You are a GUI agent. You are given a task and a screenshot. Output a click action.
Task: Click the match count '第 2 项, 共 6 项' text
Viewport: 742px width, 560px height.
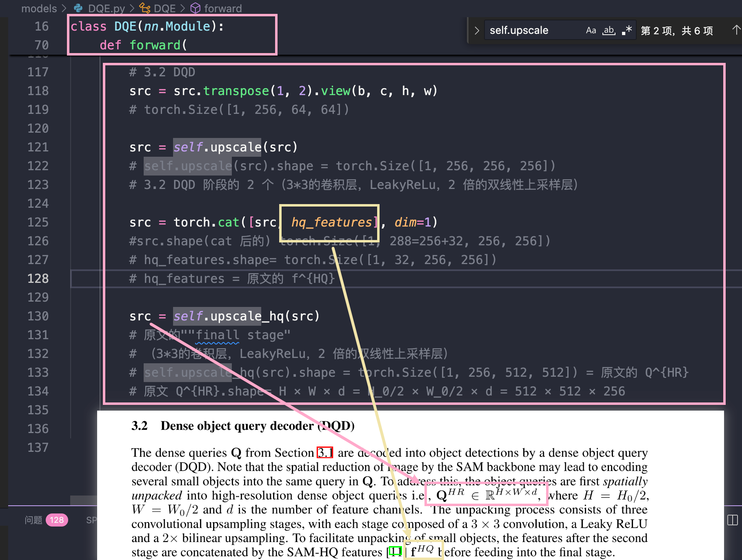(x=677, y=31)
